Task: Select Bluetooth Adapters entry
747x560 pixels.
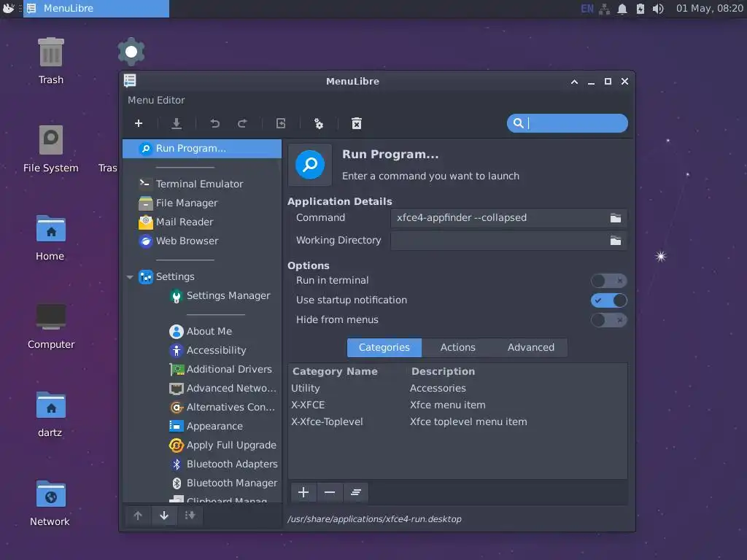Action: (202, 464)
